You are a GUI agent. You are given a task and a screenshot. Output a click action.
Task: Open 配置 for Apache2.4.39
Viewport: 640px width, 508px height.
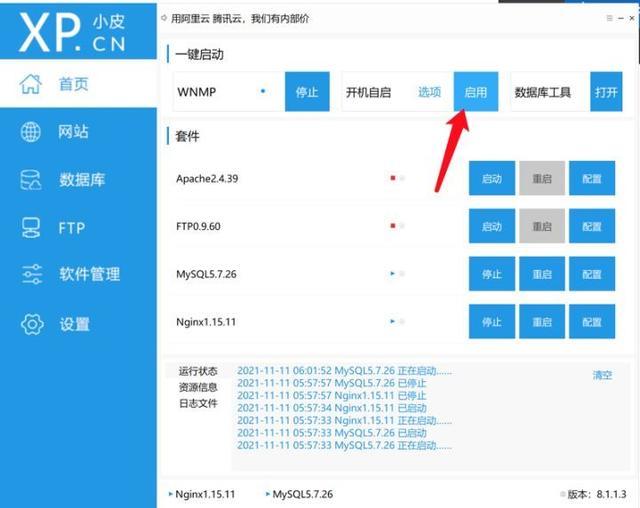(x=592, y=178)
